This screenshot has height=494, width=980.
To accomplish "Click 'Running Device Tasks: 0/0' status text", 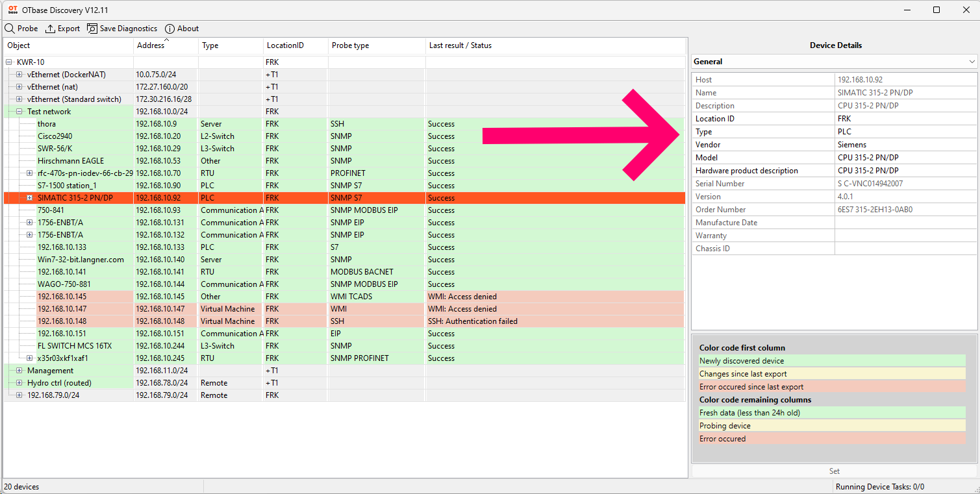I will click(880, 487).
